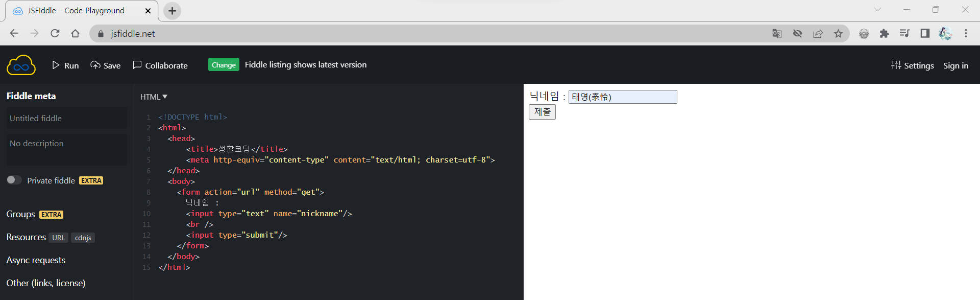The width and height of the screenshot is (980, 300).
Task: Reload the current page
Action: (55, 33)
